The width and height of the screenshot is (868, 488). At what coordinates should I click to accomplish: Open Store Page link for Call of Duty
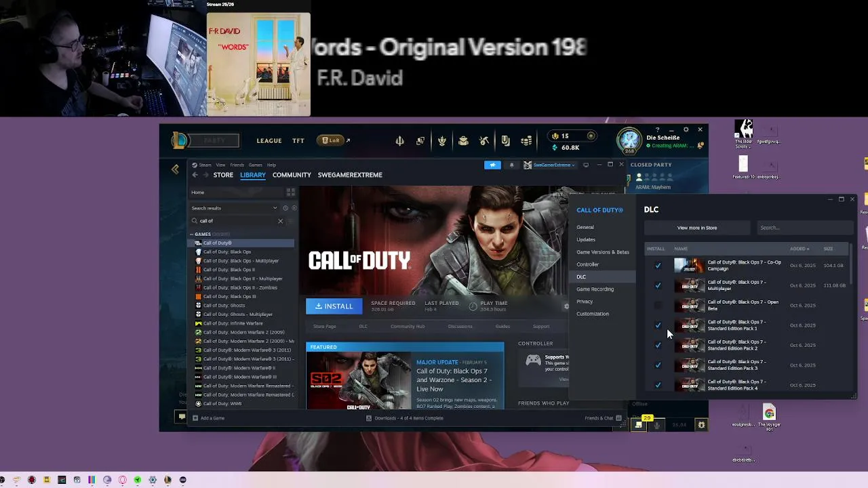click(x=324, y=327)
